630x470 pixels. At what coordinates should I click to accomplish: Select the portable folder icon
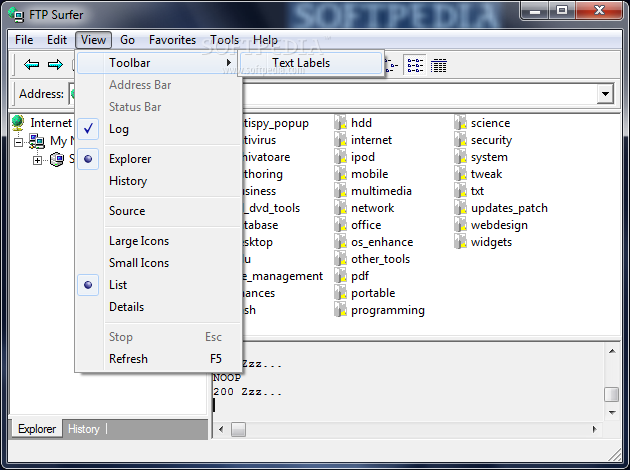click(x=340, y=293)
